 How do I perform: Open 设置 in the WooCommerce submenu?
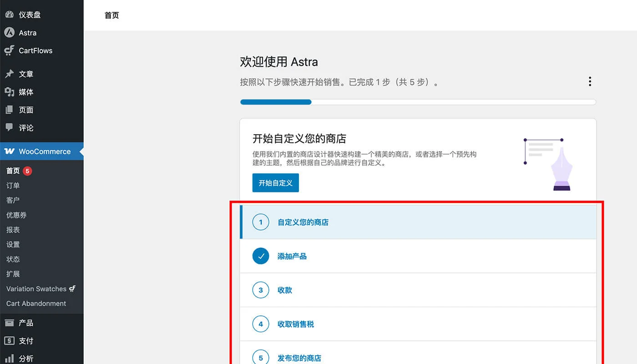(13, 244)
